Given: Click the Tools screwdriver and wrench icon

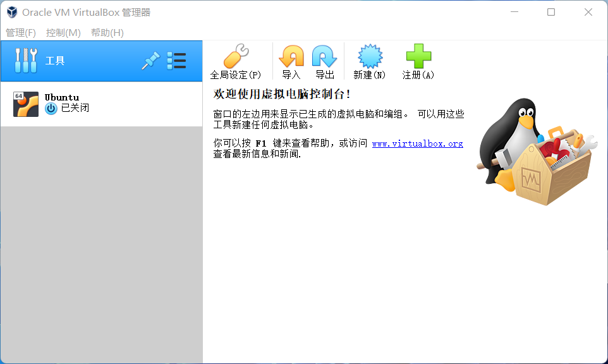Looking at the screenshot, I should click(x=26, y=61).
